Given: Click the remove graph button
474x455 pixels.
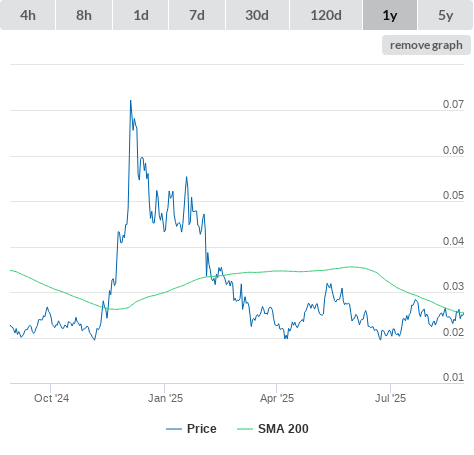Looking at the screenshot, I should [426, 45].
